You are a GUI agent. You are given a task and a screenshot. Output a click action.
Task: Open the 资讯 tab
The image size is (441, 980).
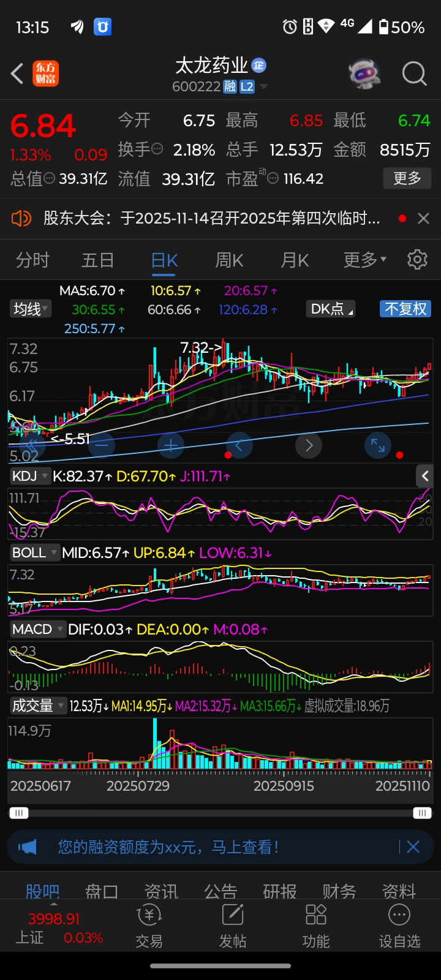click(161, 890)
